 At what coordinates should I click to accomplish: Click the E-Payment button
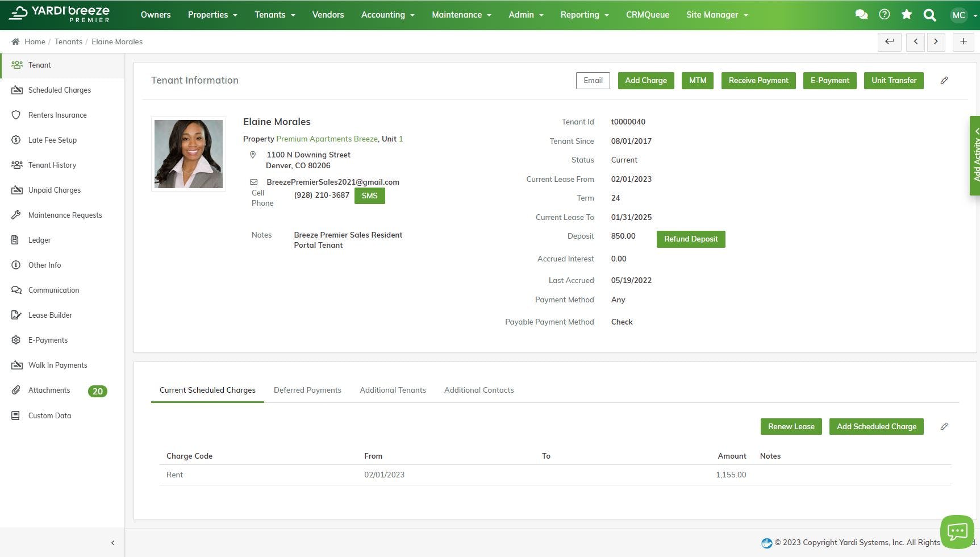[829, 80]
